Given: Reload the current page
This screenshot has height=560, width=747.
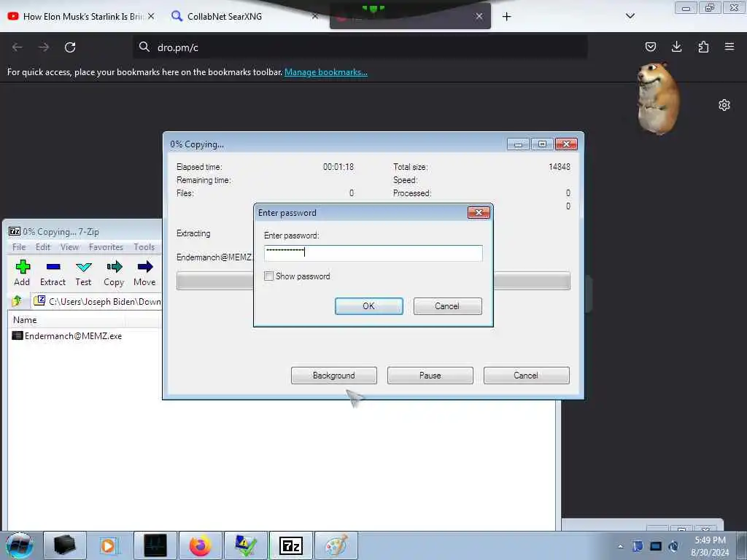Looking at the screenshot, I should tap(70, 47).
